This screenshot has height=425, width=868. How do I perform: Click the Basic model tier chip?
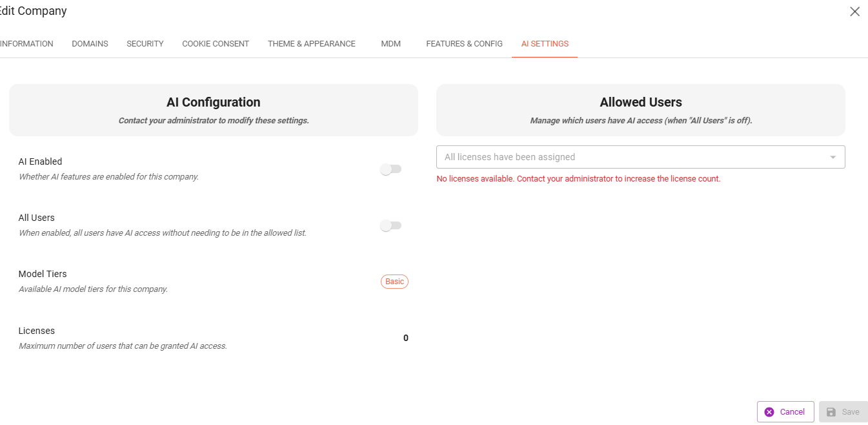tap(394, 282)
